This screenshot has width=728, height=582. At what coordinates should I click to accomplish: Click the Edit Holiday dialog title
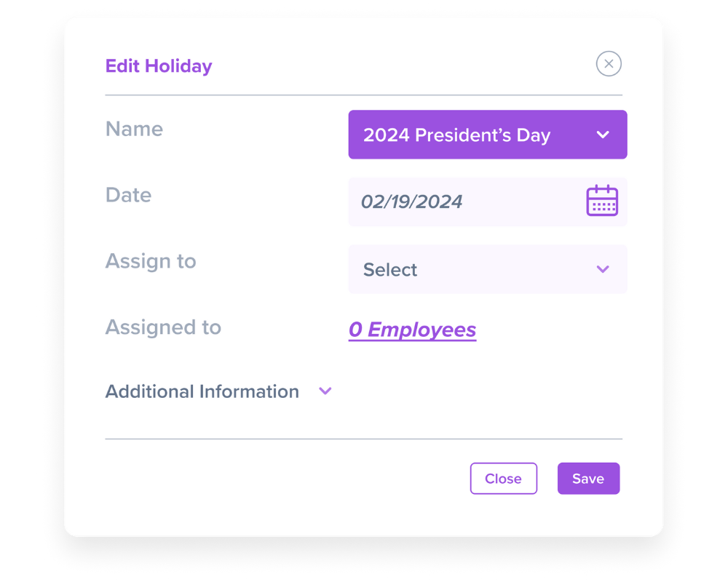[x=159, y=66]
